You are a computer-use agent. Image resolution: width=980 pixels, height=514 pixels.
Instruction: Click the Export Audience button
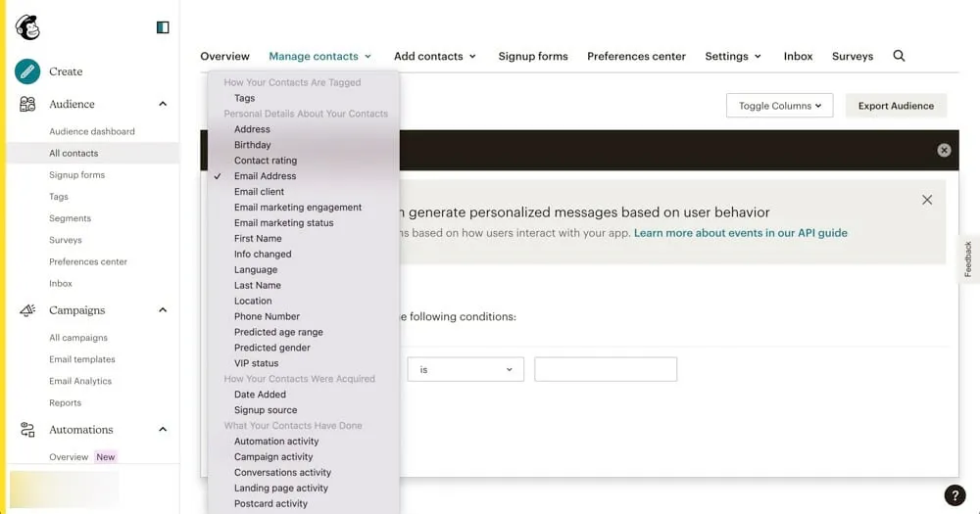coord(896,106)
